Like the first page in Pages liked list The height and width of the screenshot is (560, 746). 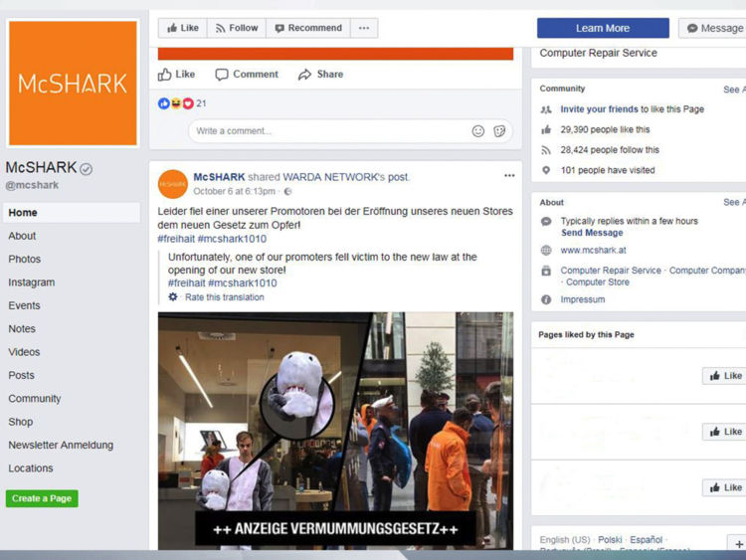pos(724,376)
